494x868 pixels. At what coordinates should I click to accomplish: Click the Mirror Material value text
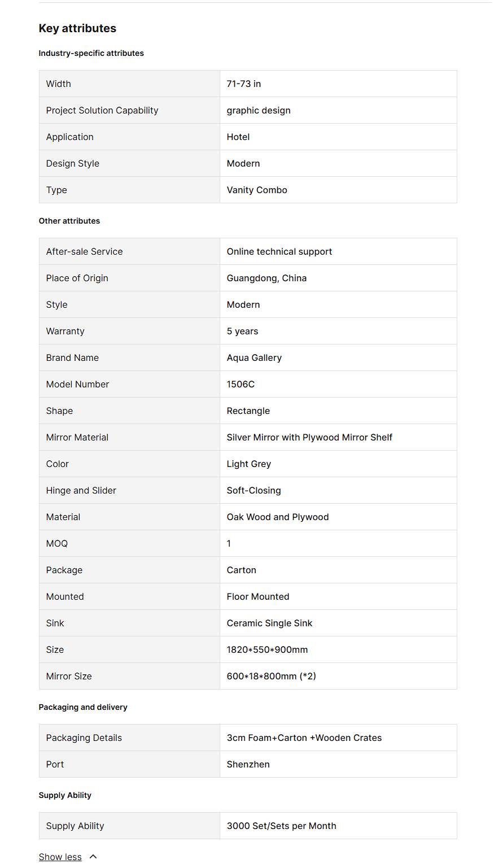coord(309,437)
